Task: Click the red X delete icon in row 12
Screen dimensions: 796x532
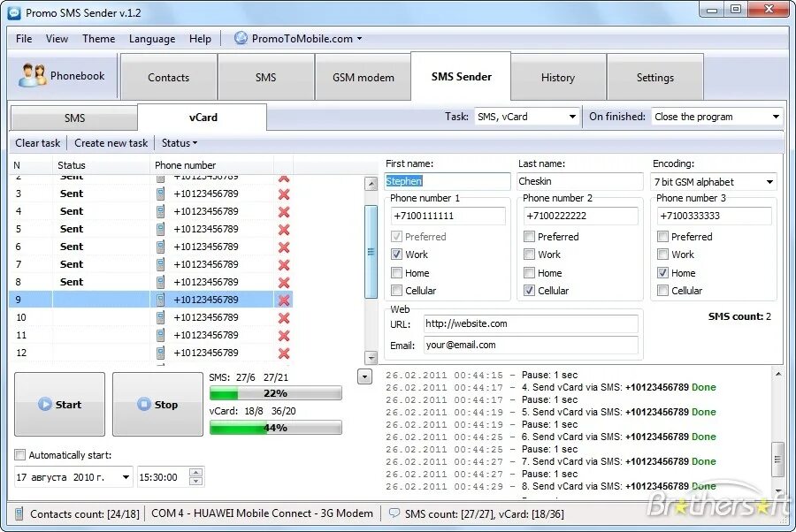Action: pyautogui.click(x=284, y=353)
